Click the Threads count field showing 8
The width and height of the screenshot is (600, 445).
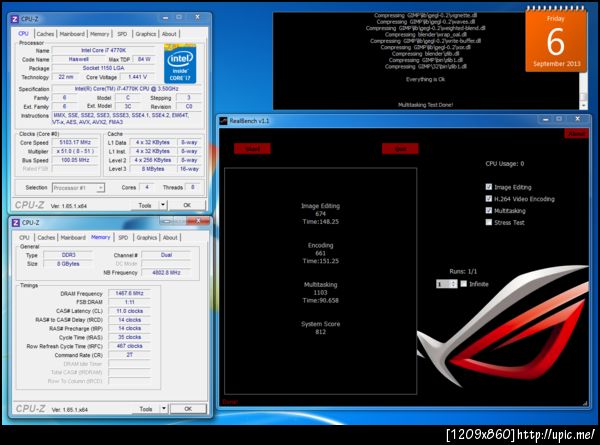pyautogui.click(x=192, y=187)
